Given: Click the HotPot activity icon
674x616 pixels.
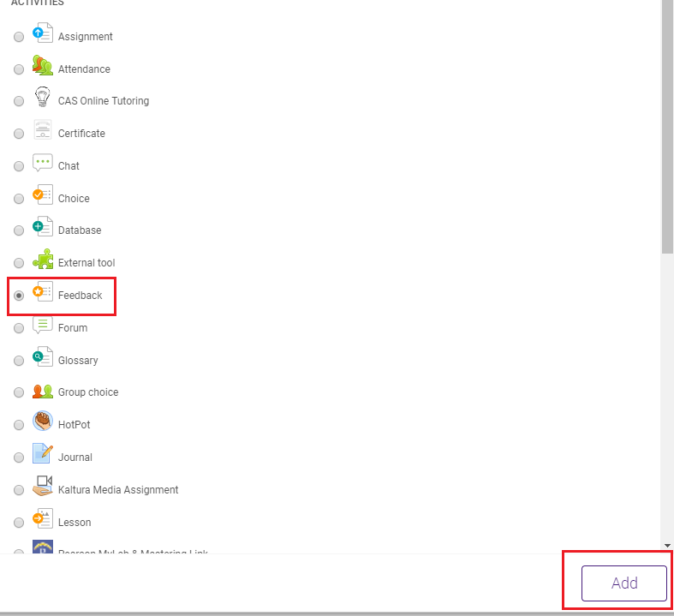Looking at the screenshot, I should point(43,422).
